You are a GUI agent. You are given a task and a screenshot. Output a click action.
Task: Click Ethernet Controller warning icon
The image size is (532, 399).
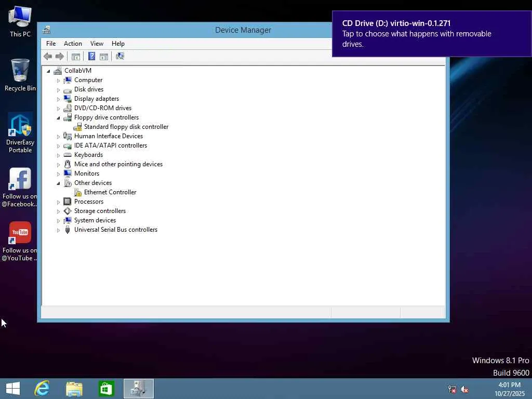(x=78, y=192)
